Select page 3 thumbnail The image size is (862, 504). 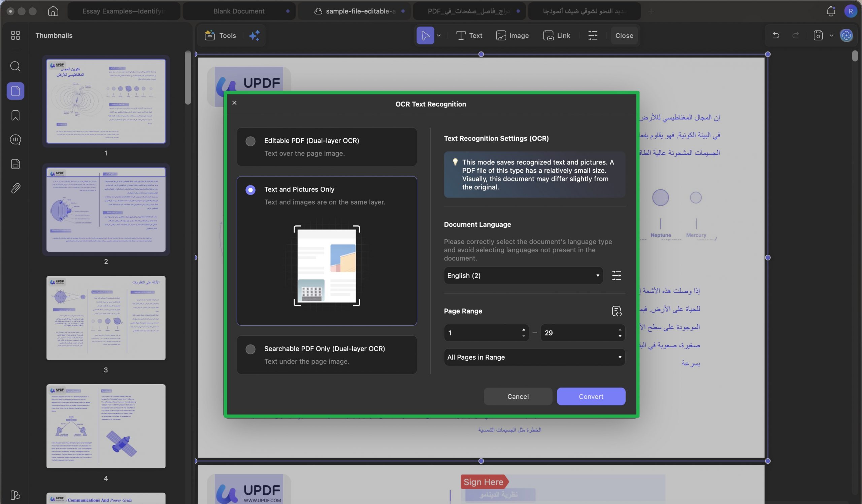(106, 318)
